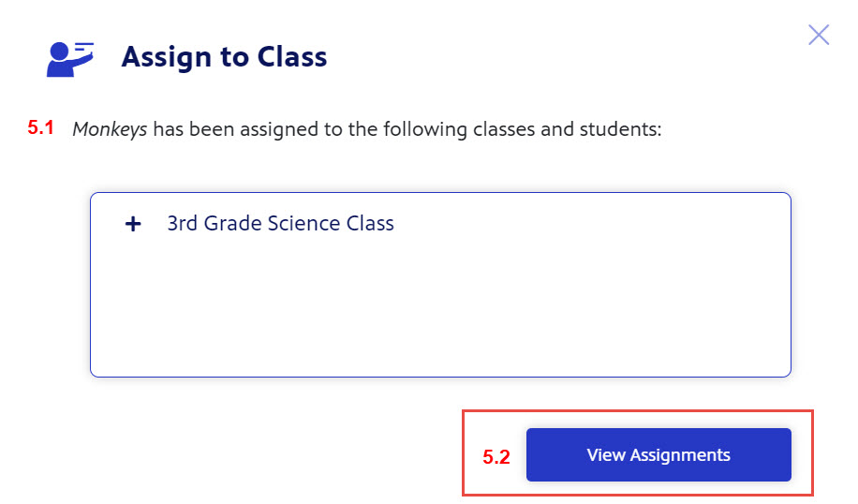This screenshot has width=858, height=504.
Task: Select the 3rd Grade Science Class label
Action: [280, 223]
